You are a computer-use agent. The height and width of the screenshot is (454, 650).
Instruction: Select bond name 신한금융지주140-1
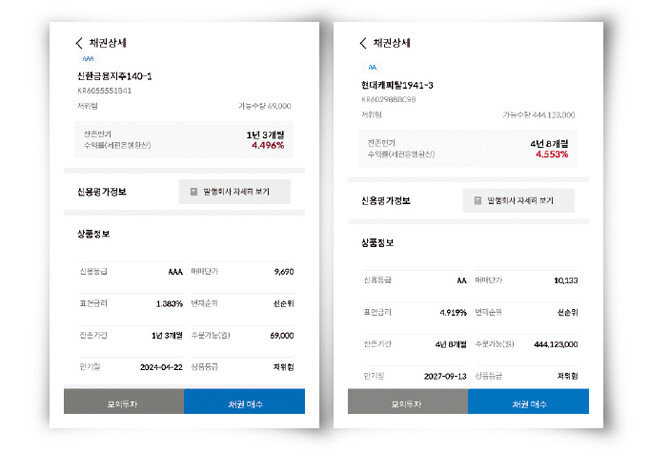(x=114, y=76)
